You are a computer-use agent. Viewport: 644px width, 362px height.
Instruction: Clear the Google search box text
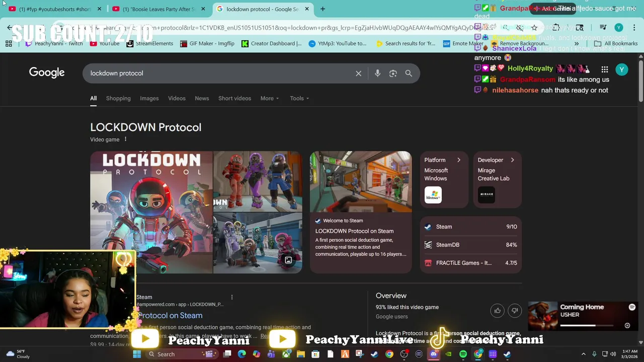click(358, 73)
